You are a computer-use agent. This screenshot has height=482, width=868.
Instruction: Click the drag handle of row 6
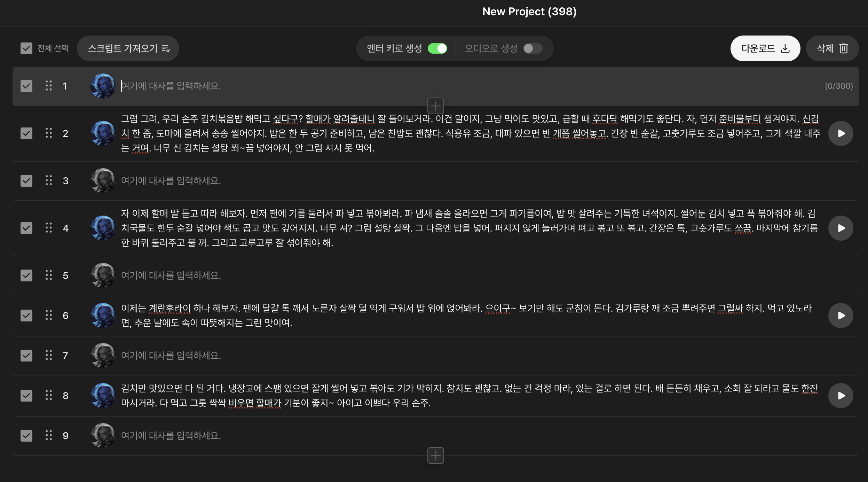pos(49,315)
